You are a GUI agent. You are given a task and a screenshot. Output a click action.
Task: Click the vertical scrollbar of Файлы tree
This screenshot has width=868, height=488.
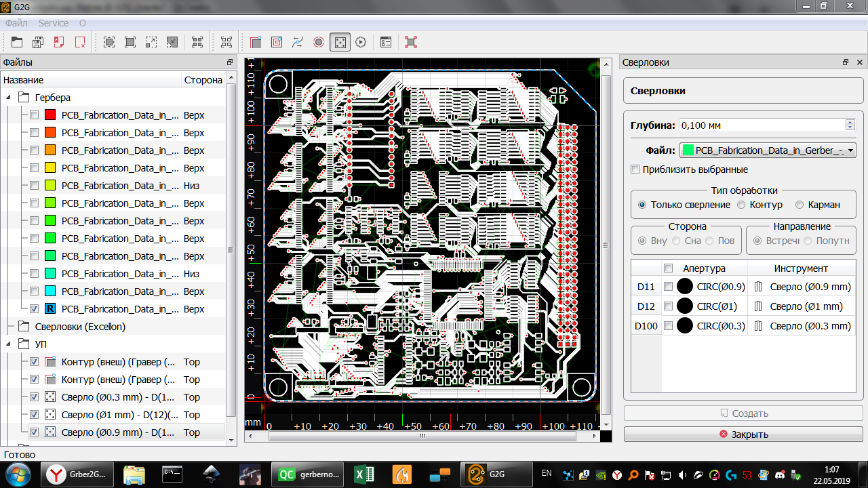230,249
